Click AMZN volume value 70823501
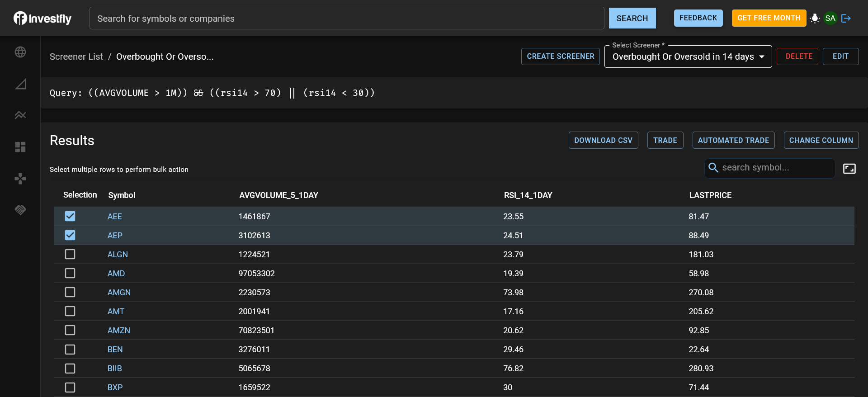868x397 pixels. click(x=256, y=331)
